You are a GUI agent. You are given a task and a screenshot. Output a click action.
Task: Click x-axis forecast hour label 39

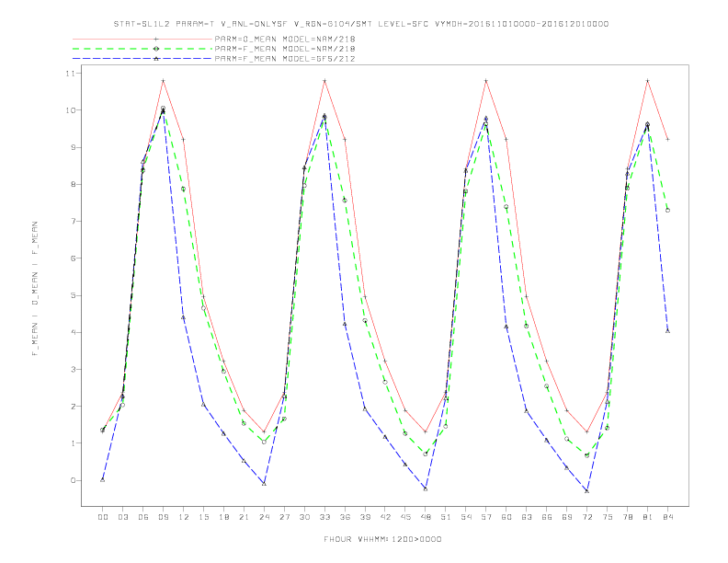pos(365,517)
